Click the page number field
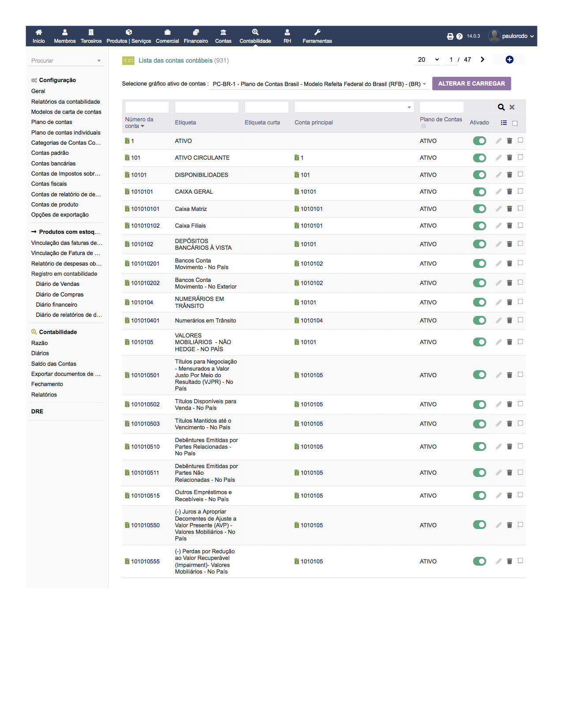The width and height of the screenshot is (563, 728). [x=451, y=60]
